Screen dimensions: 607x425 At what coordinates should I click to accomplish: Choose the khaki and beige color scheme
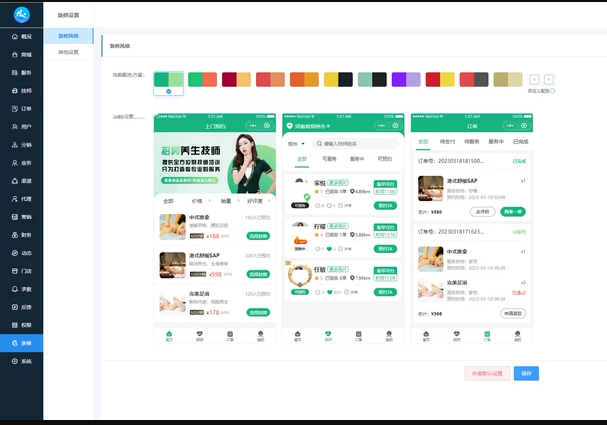[x=508, y=79]
